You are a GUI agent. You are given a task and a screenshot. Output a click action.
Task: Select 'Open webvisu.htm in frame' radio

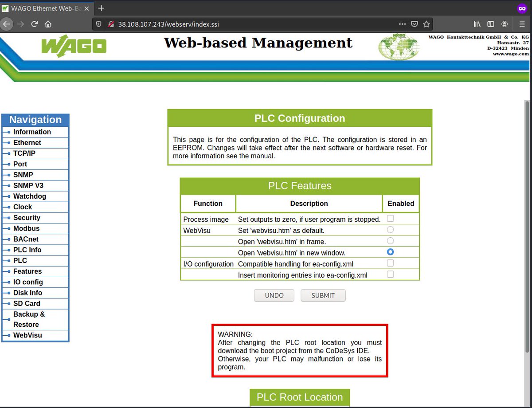coord(390,241)
